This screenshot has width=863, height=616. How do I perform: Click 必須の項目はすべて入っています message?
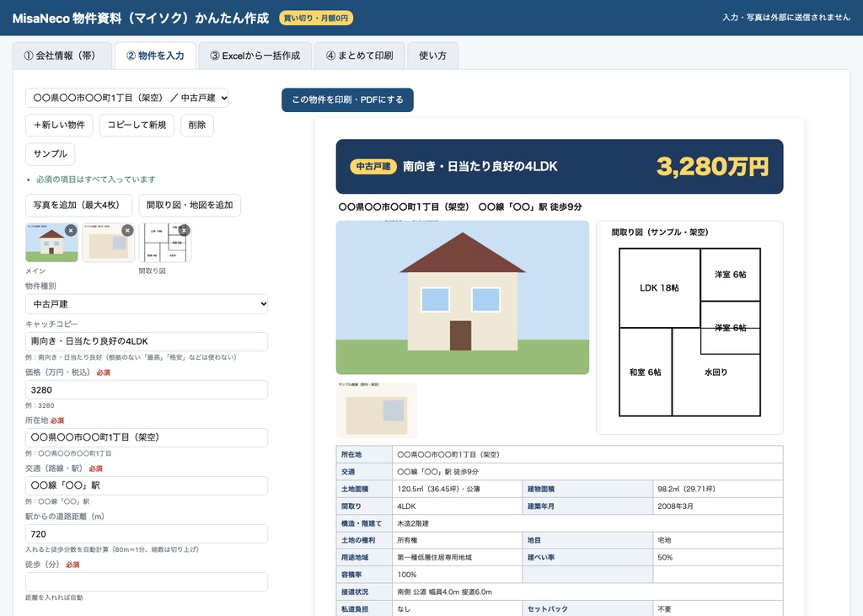coord(96,179)
